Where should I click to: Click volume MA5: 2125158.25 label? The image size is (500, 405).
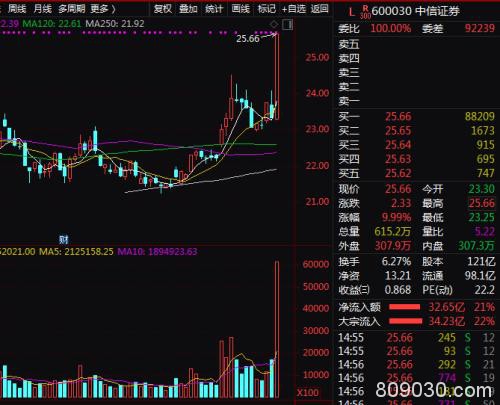point(76,251)
